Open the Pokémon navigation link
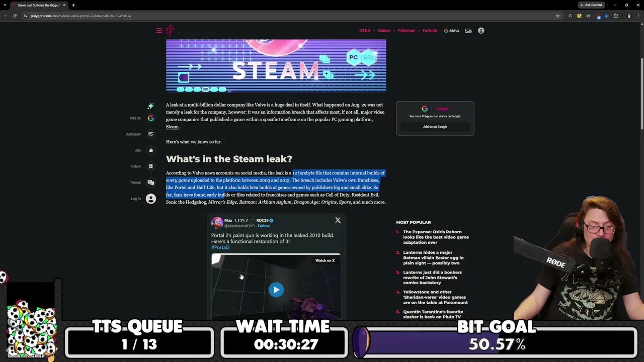644x362 pixels. click(407, 31)
